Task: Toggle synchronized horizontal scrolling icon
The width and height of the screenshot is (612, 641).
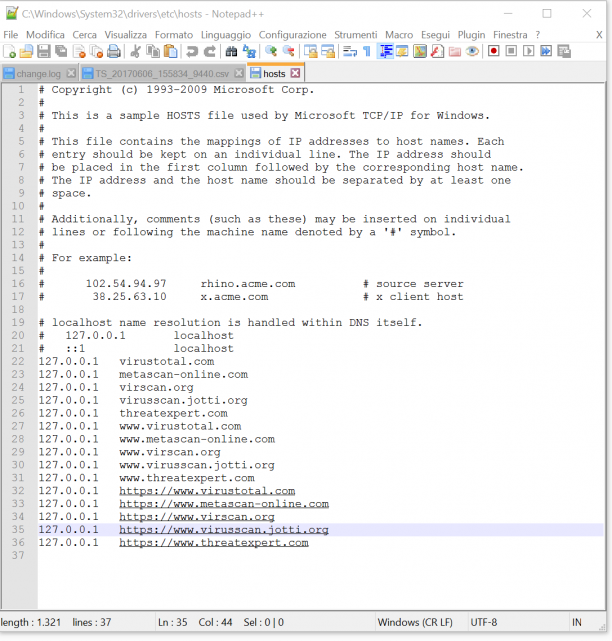Action: pos(328,52)
